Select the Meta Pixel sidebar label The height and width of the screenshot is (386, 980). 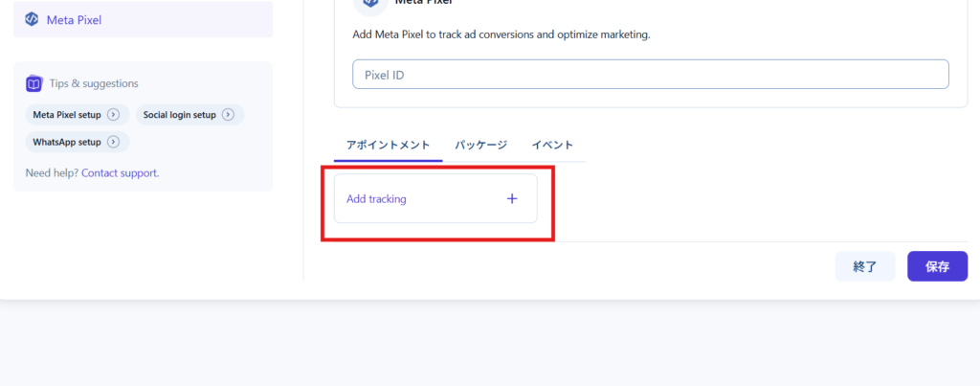point(74,19)
